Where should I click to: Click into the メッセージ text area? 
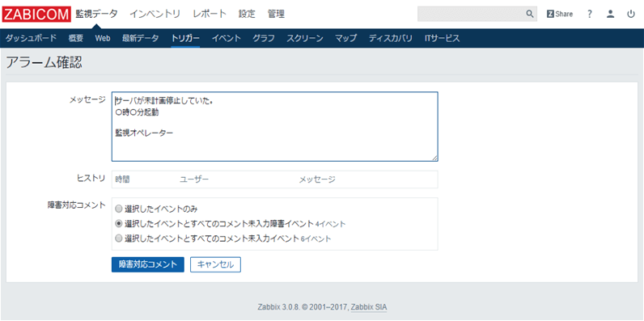(x=275, y=126)
